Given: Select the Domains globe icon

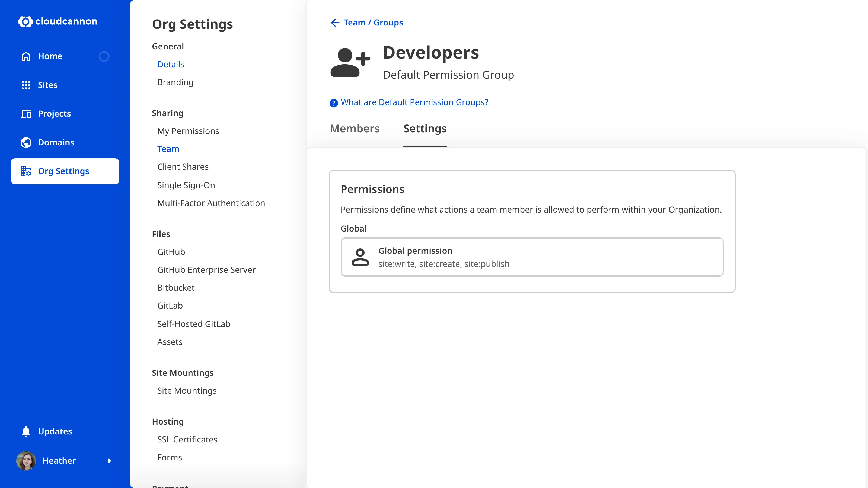Looking at the screenshot, I should [26, 142].
